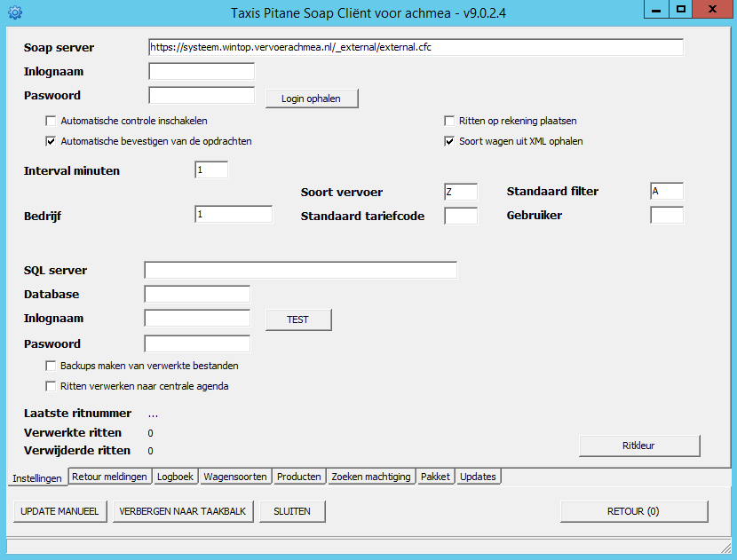The image size is (737, 560).
Task: Click the Bedrijf input field
Action: click(x=234, y=214)
